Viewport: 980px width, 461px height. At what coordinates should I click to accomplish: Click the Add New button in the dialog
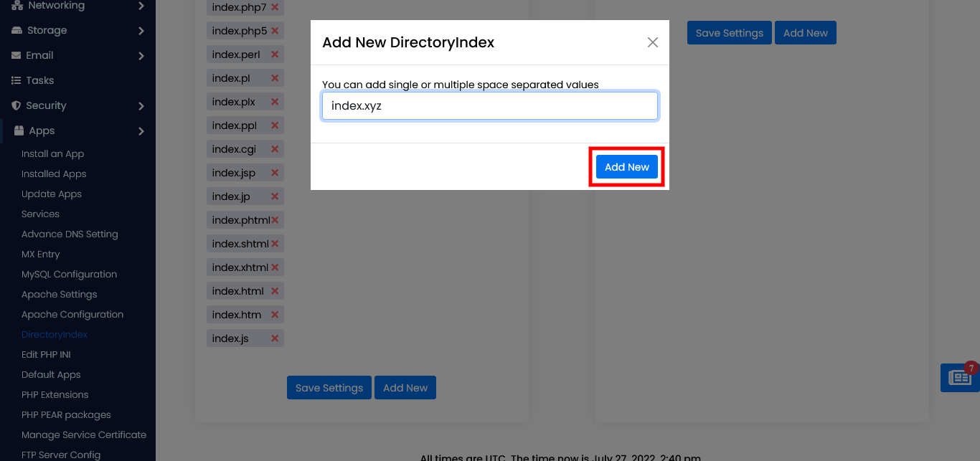pyautogui.click(x=626, y=167)
